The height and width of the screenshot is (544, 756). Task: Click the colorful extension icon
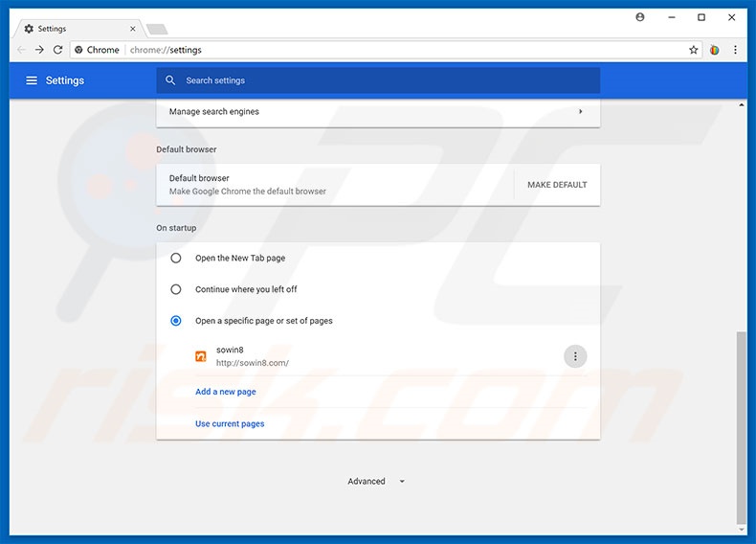[x=715, y=50]
